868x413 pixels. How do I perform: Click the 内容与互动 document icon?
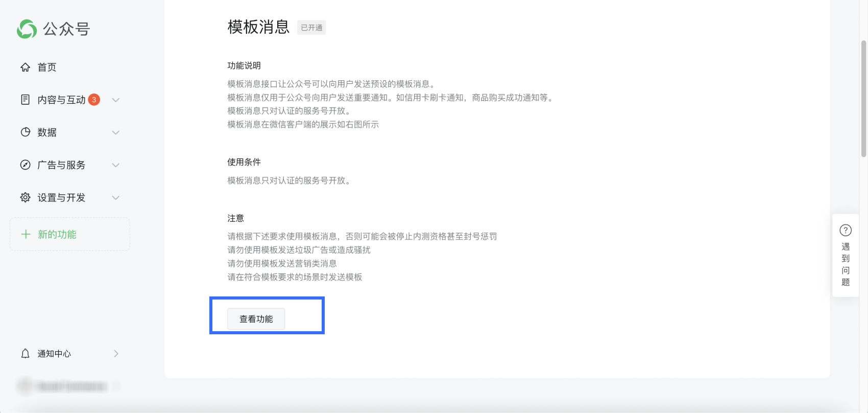pyautogui.click(x=25, y=100)
